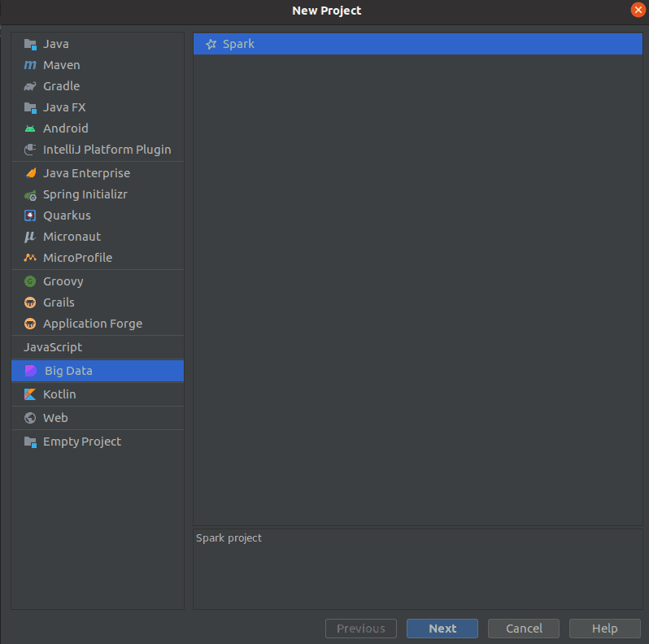Screen dimensions: 649x644
Task: Click the Previous button
Action: (x=361, y=629)
